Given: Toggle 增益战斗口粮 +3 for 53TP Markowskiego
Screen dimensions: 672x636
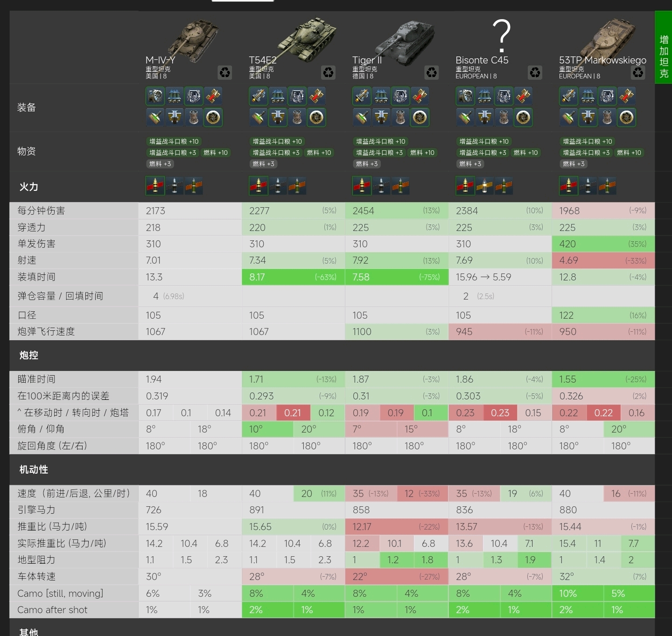Looking at the screenshot, I should click(x=586, y=153).
